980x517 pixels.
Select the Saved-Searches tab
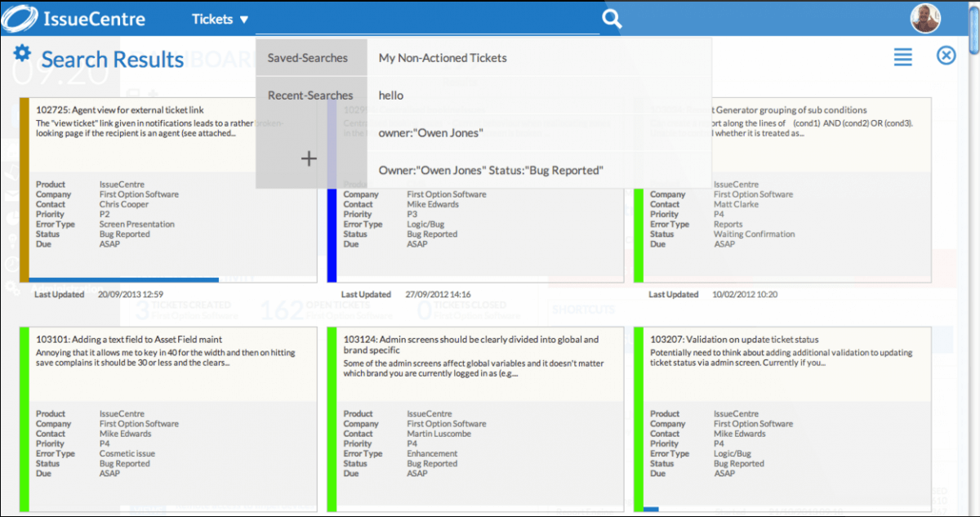coord(311,58)
